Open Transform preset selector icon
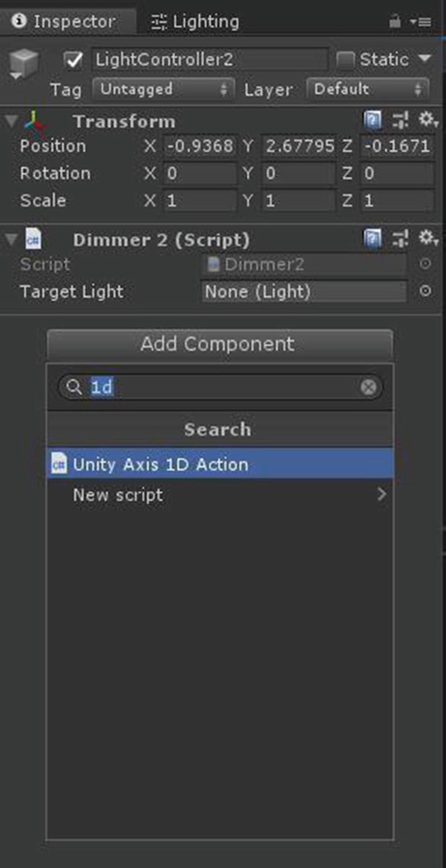The width and height of the screenshot is (446, 868). pyautogui.click(x=401, y=121)
